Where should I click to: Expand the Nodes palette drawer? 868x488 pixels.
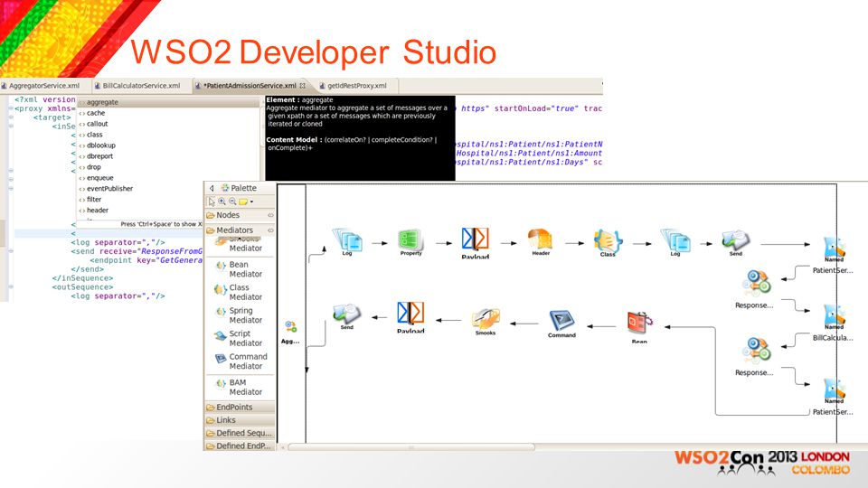pyautogui.click(x=239, y=215)
